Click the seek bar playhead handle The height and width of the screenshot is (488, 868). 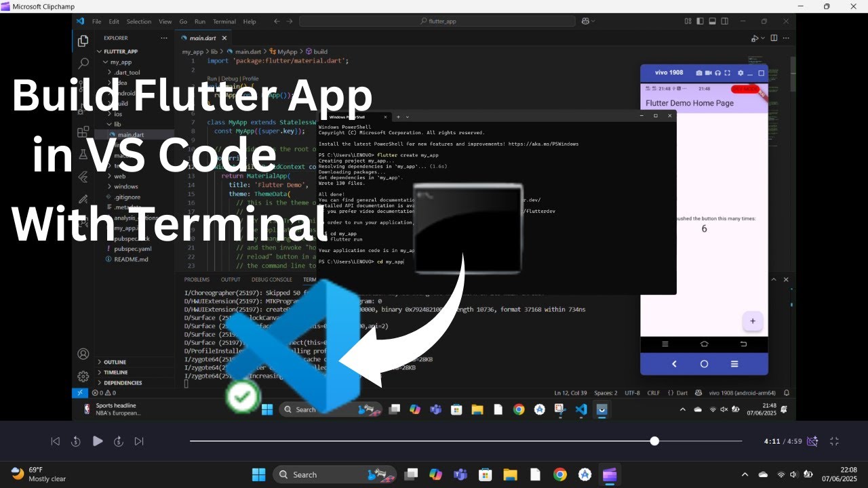654,441
